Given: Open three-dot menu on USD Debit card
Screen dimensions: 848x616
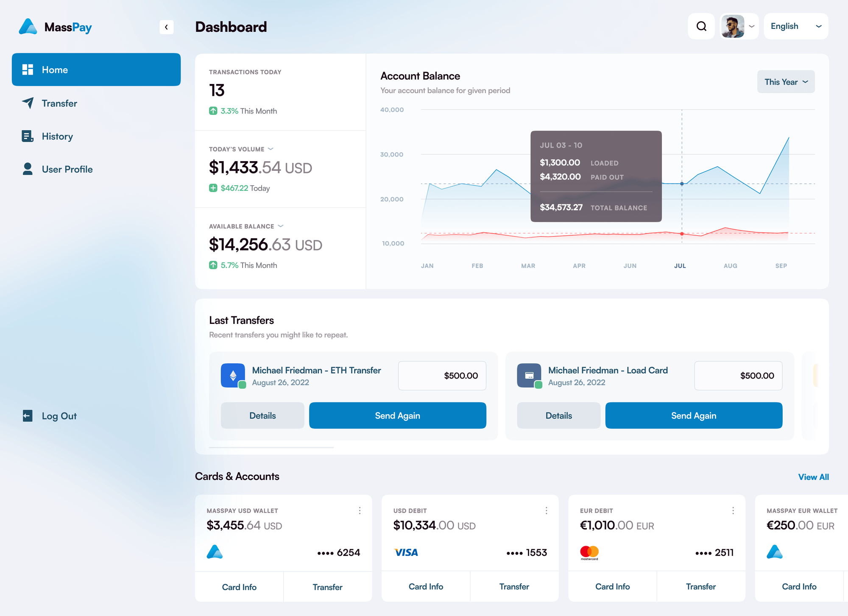Looking at the screenshot, I should point(546,510).
